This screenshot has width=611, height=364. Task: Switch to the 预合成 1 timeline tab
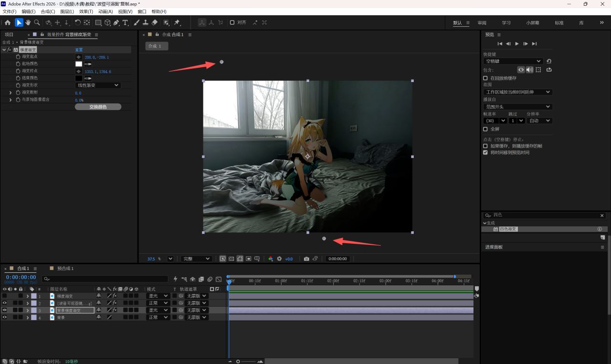point(65,269)
